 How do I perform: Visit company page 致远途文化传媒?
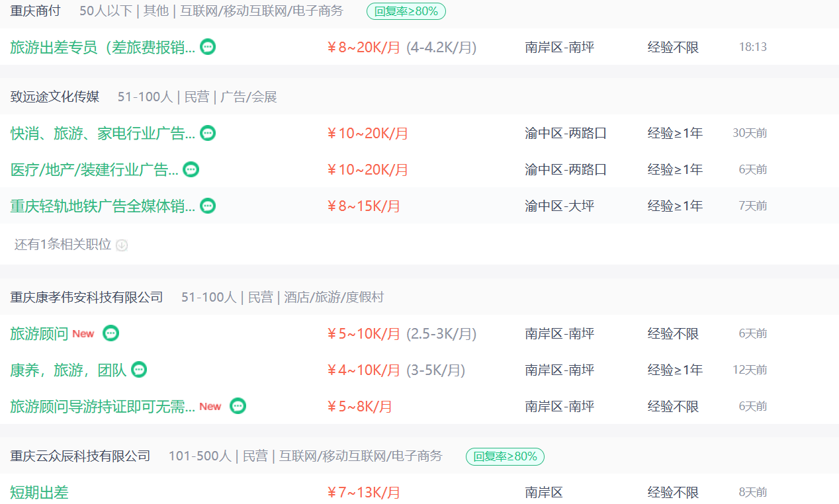pyautogui.click(x=55, y=97)
